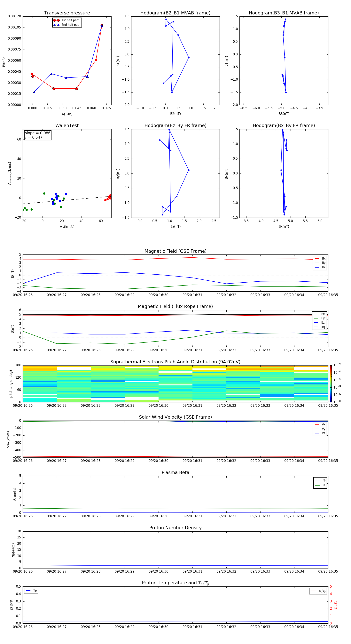Screen dimensions: 351x644
Task: Click the "Solar Wind Velocity (GSE Frame)" title
Action: click(x=175, y=417)
